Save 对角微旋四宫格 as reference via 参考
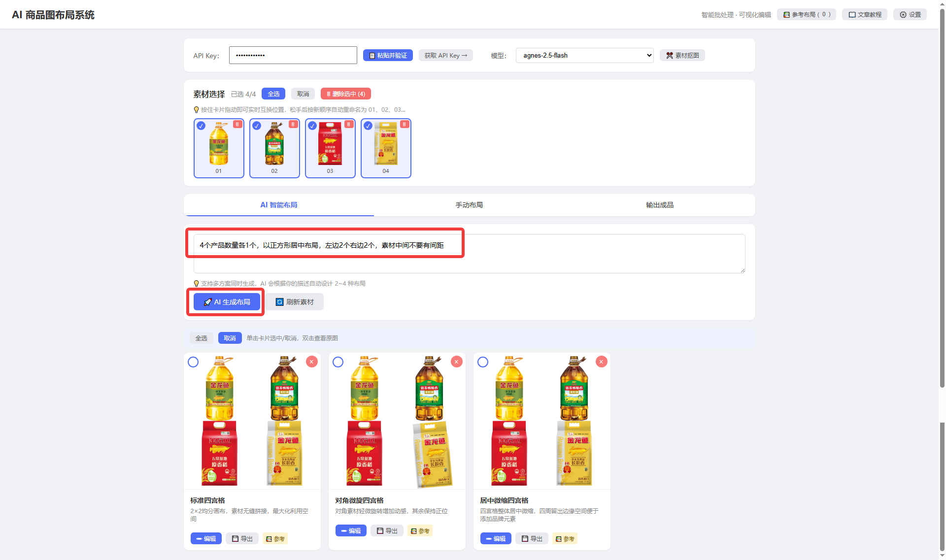The image size is (946, 560). [420, 530]
